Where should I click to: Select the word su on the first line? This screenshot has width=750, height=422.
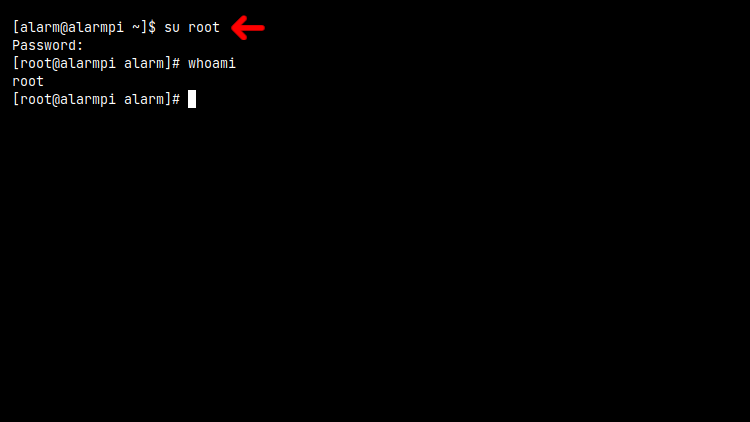pos(172,27)
